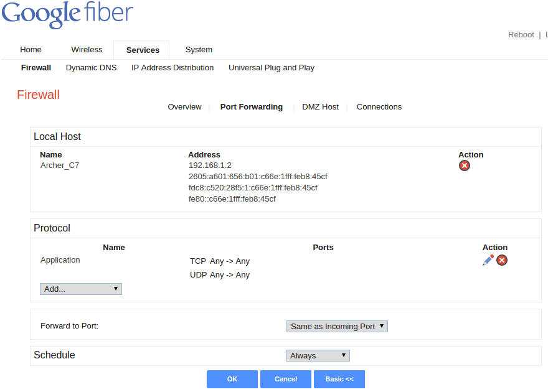Viewport: 548px width, 392px height.
Task: Confirm settings with the OK button
Action: pos(232,379)
